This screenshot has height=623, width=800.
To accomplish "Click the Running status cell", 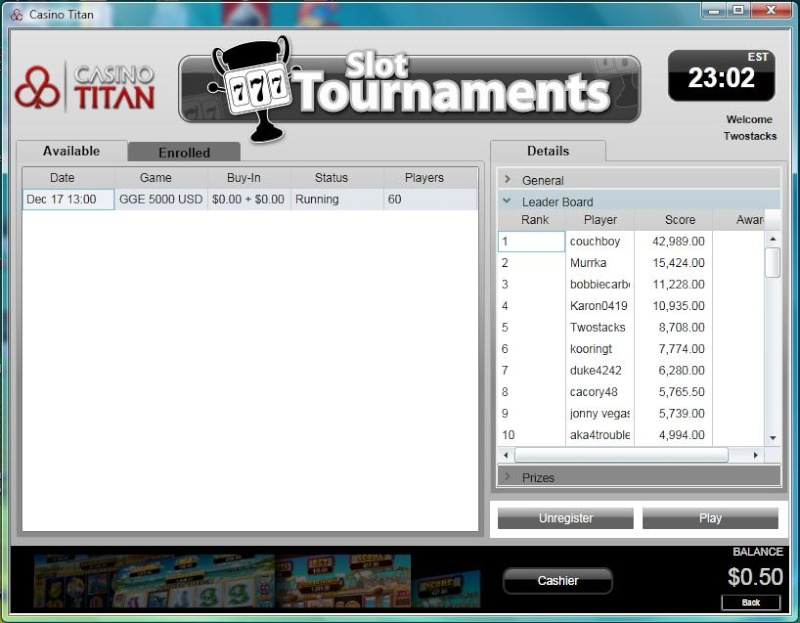I will [x=337, y=199].
